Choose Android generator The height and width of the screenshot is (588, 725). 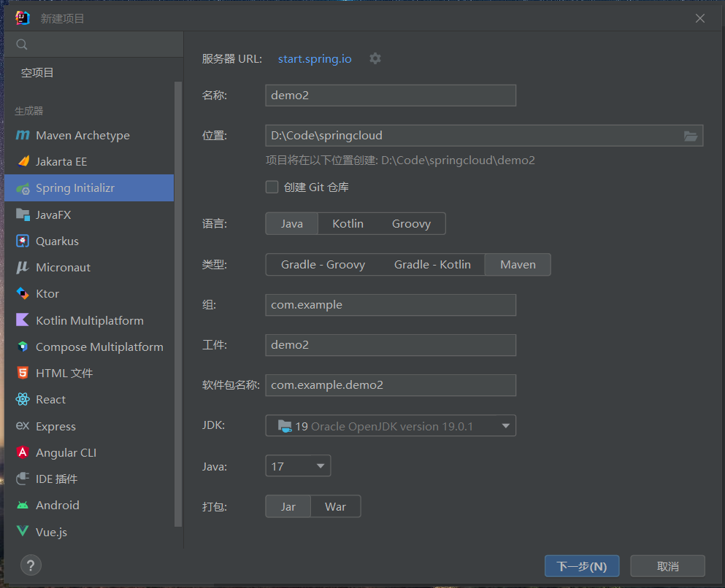click(89, 506)
